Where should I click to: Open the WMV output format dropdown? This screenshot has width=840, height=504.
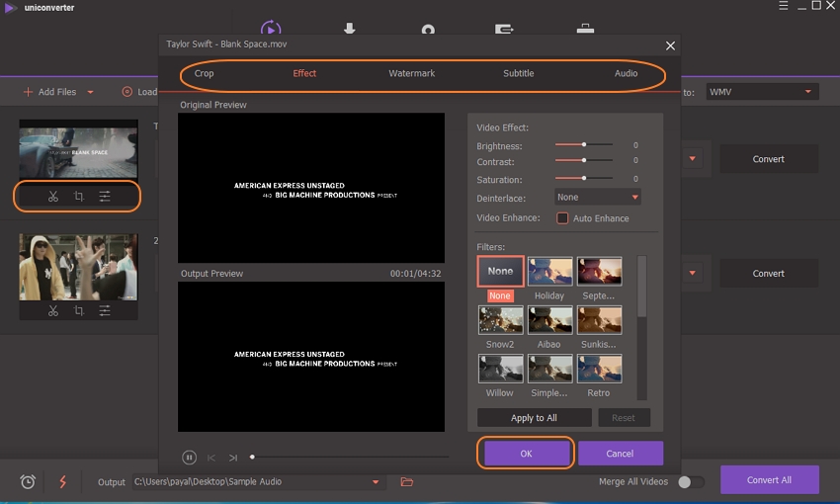click(x=762, y=92)
